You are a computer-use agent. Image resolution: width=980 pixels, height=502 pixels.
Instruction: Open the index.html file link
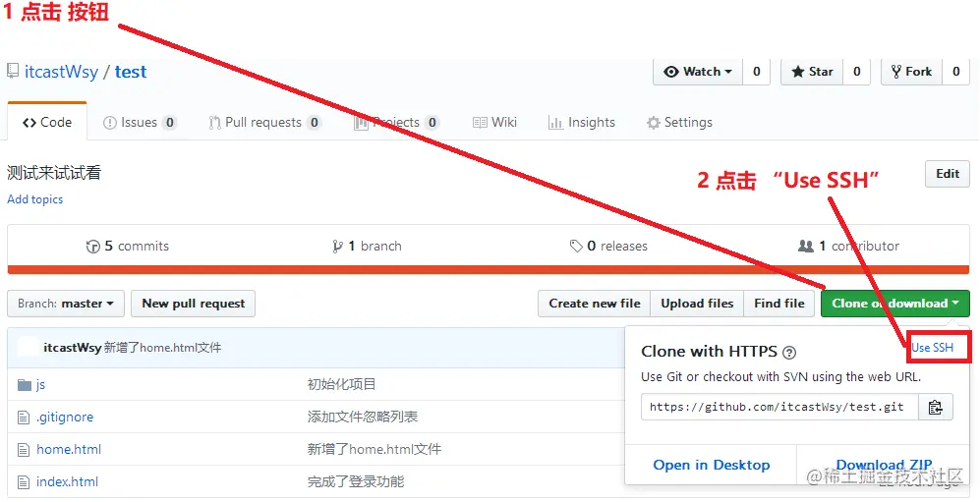(67, 482)
